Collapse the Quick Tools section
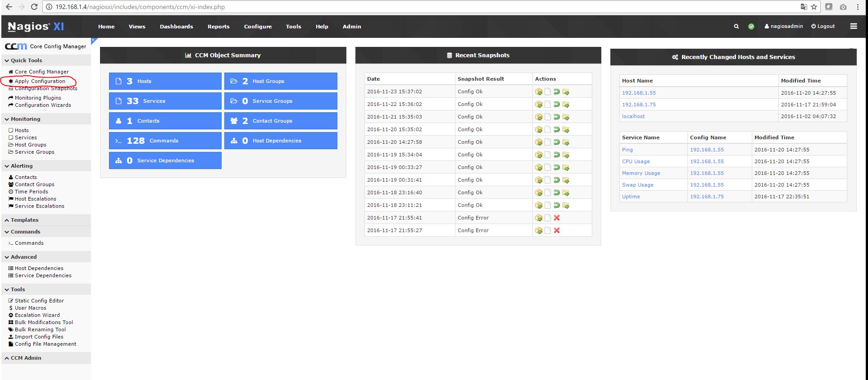This screenshot has height=380, width=868. (46, 60)
